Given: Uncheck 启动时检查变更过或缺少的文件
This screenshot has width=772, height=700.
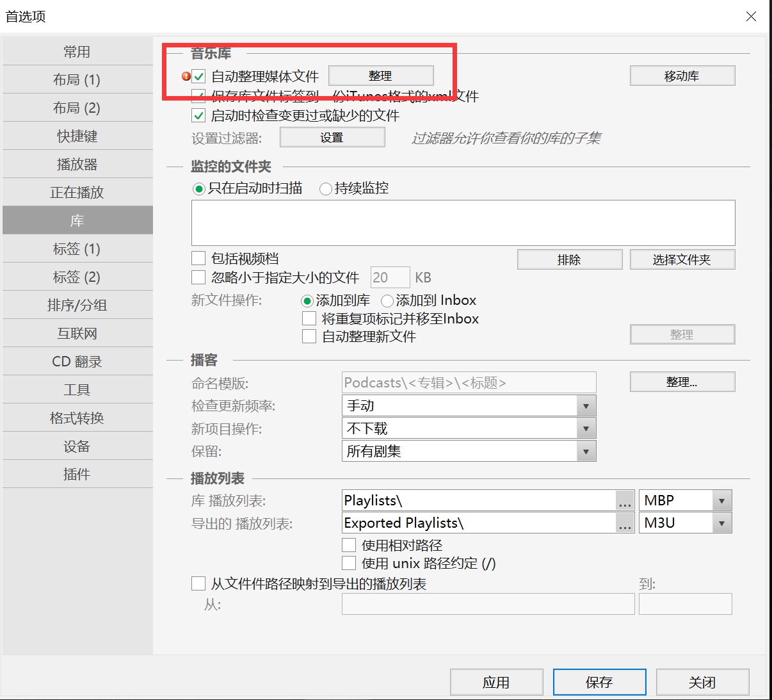Looking at the screenshot, I should 199,116.
